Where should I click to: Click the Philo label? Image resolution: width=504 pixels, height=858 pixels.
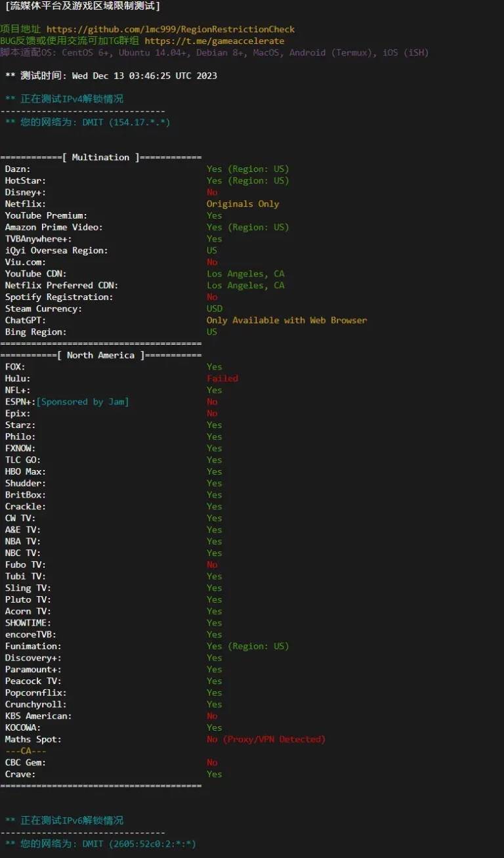coord(20,437)
